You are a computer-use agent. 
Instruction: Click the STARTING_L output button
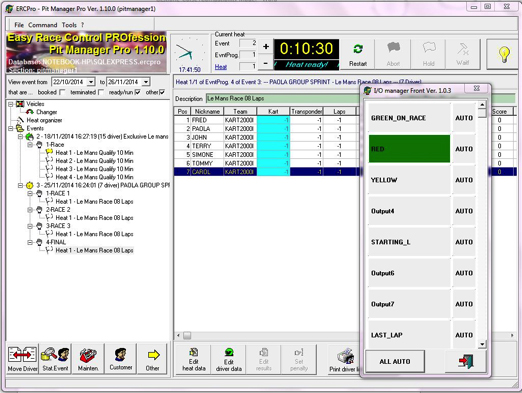tap(409, 242)
